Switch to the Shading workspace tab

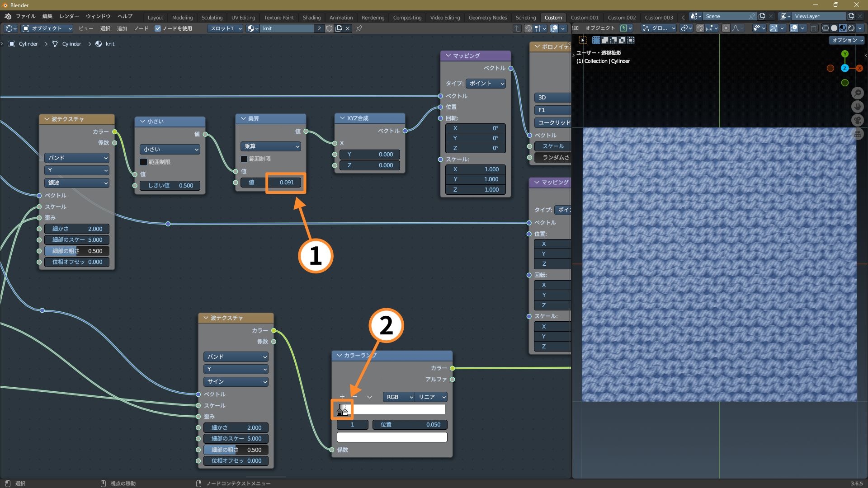311,18
